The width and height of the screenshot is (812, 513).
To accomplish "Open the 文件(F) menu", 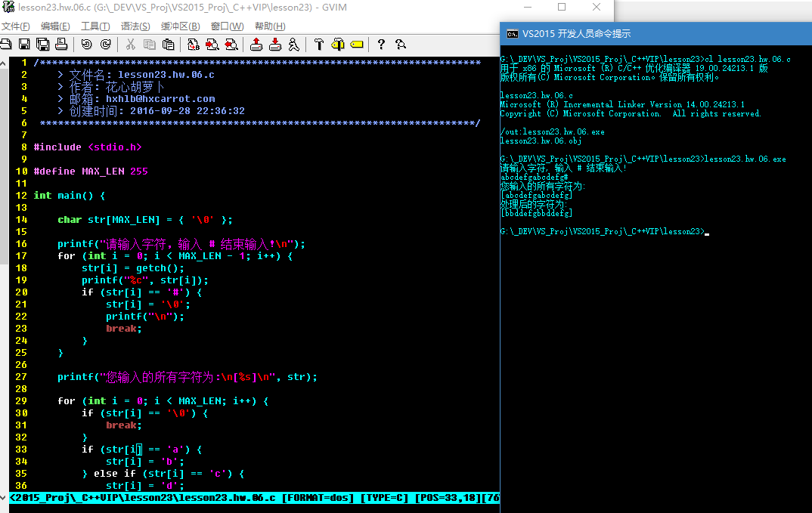I will 15,26.
